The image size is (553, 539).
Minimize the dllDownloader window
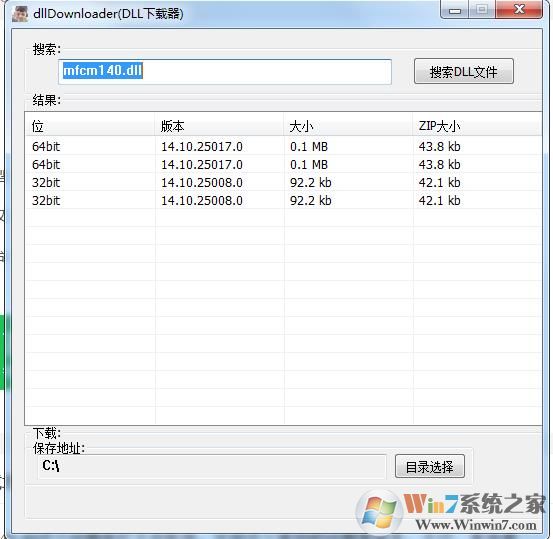coord(455,10)
